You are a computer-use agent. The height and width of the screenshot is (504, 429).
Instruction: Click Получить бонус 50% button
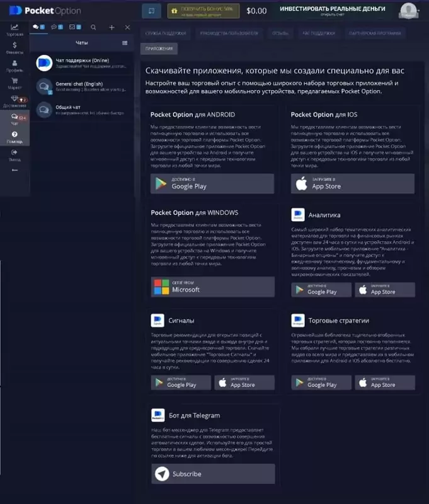click(x=199, y=11)
